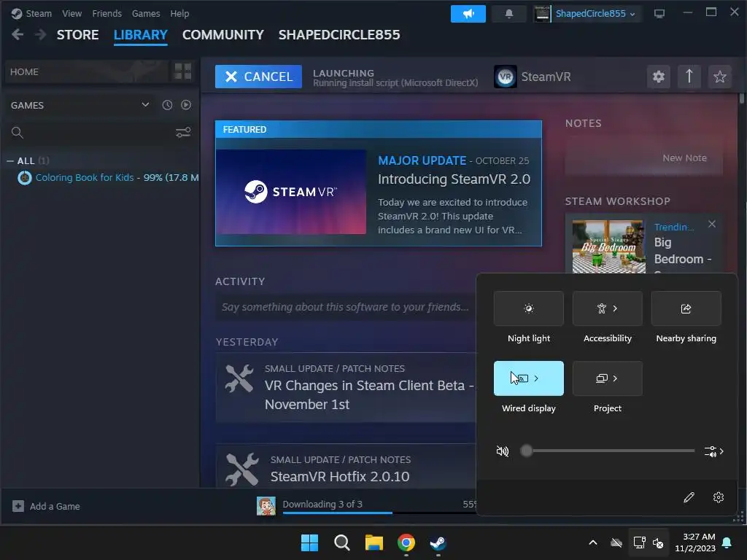The width and height of the screenshot is (747, 560).
Task: Open ShapedCircle855 account dropdown
Action: tap(595, 14)
